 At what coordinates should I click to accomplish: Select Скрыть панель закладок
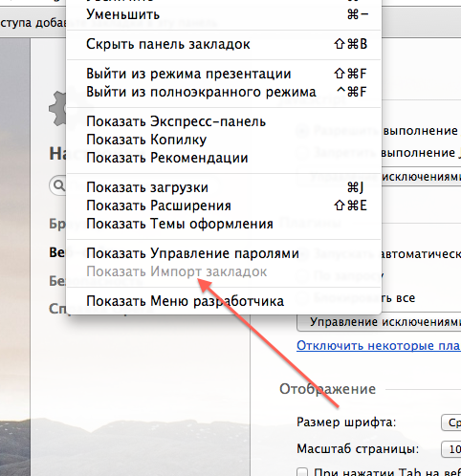(224, 44)
